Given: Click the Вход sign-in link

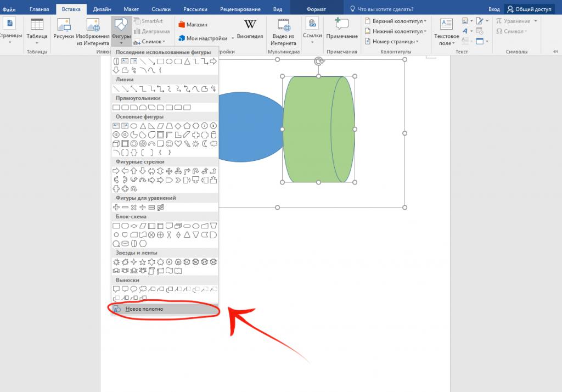Looking at the screenshot, I should [494, 9].
